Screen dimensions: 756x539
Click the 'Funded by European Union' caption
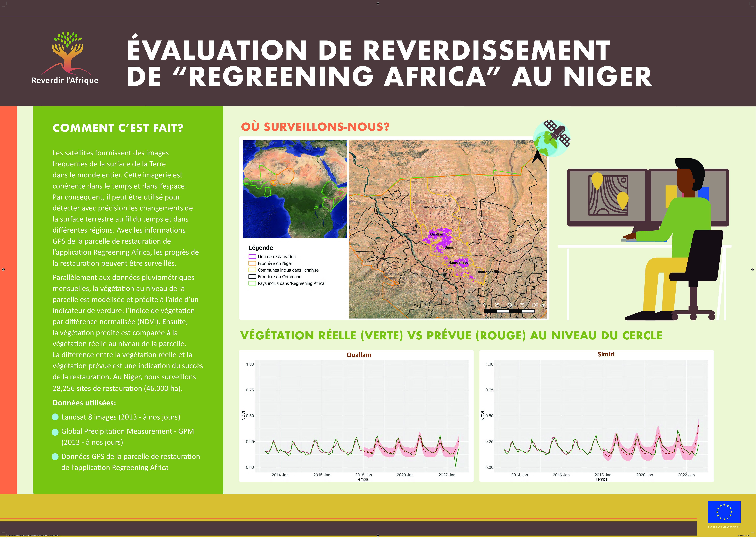pos(724,527)
